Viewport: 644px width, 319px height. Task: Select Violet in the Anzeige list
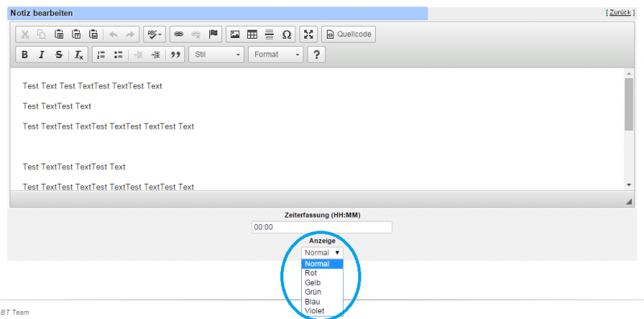point(322,311)
